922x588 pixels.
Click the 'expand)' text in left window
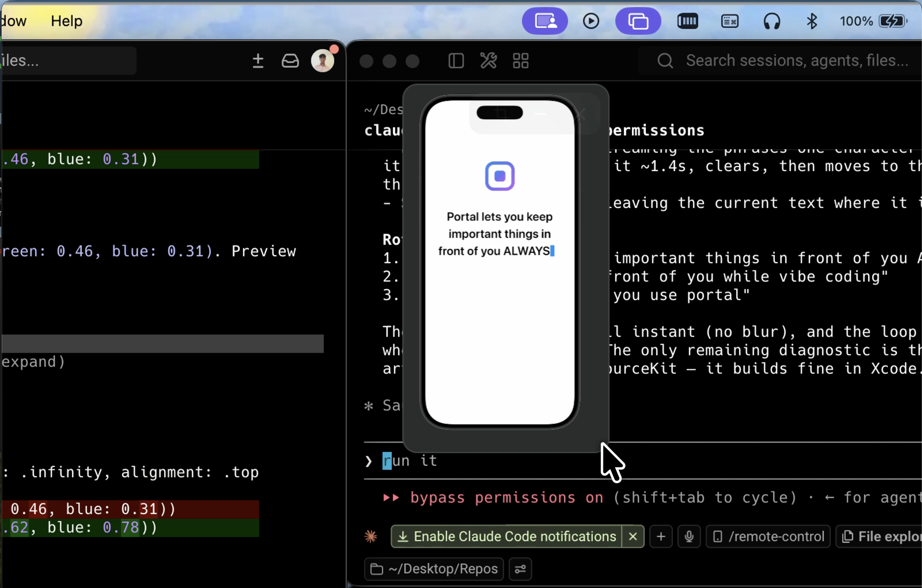click(33, 361)
